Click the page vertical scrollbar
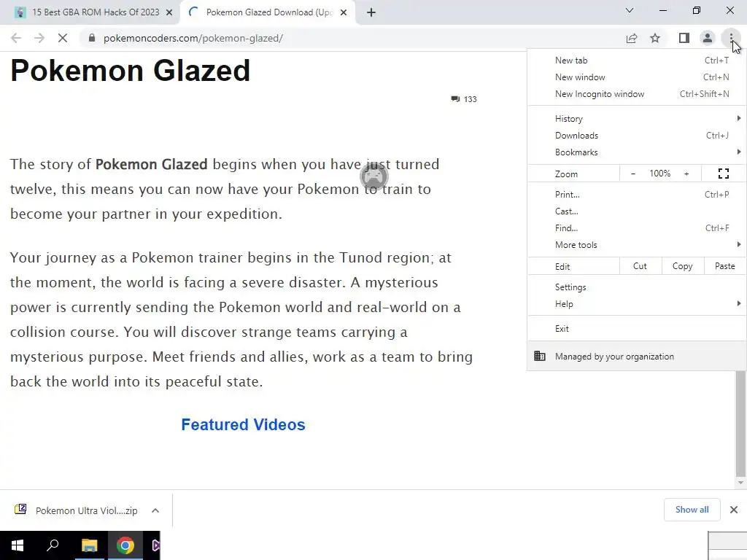The width and height of the screenshot is (747, 560). (740, 424)
